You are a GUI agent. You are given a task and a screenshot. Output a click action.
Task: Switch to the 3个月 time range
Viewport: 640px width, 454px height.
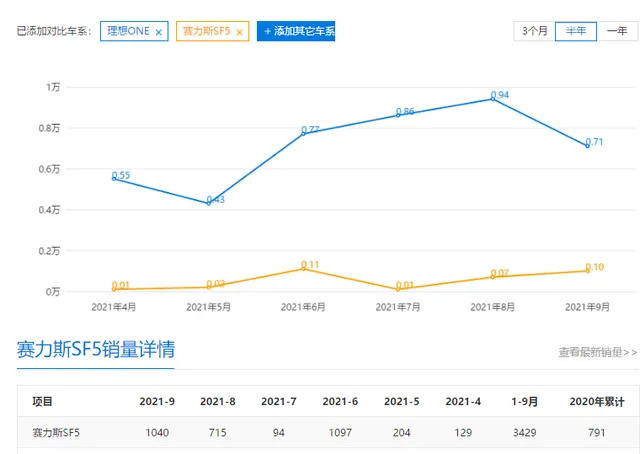[534, 31]
